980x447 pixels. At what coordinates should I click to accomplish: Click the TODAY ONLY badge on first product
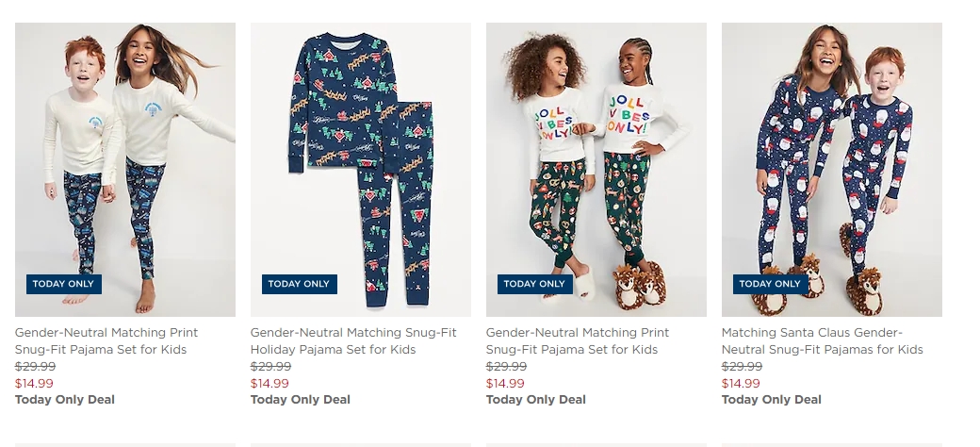(64, 284)
